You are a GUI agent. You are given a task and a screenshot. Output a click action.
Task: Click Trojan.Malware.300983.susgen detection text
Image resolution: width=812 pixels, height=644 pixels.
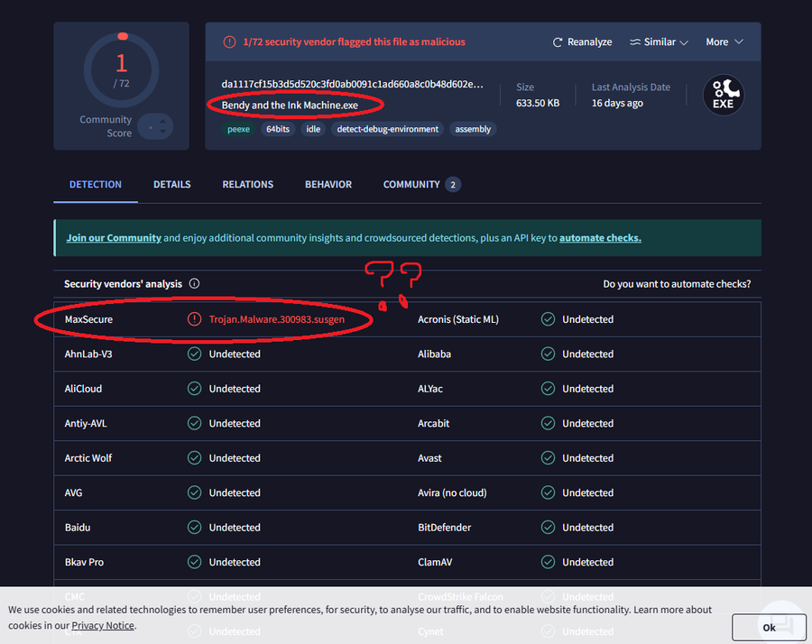point(277,319)
